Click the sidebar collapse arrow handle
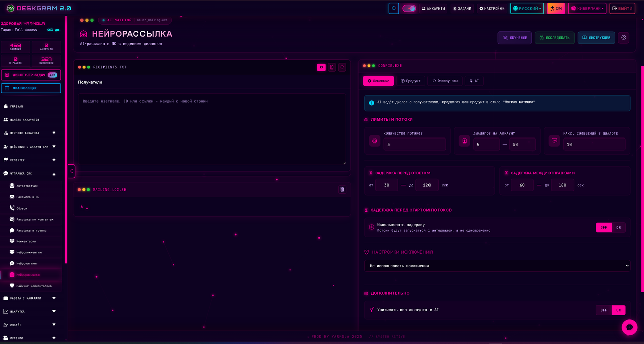 tap(71, 171)
